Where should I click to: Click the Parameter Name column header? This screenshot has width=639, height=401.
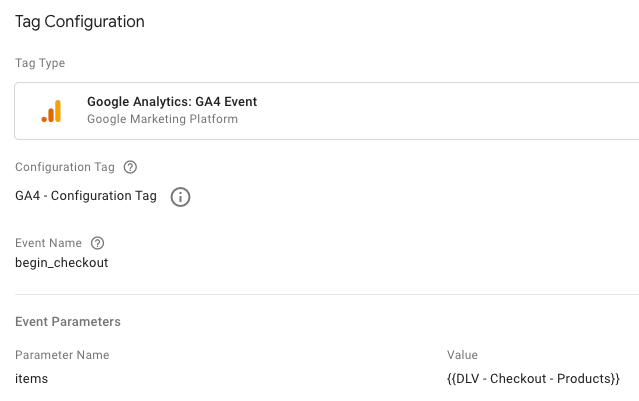(62, 355)
